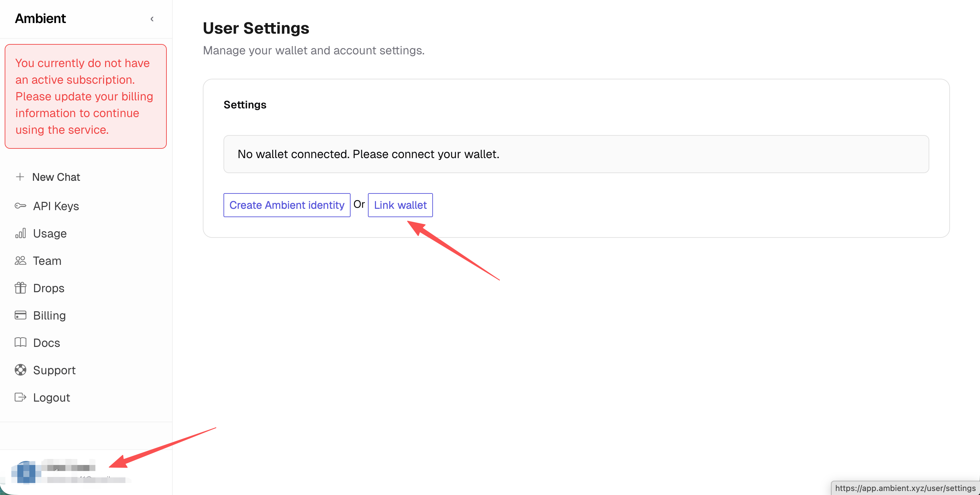The image size is (980, 495).
Task: Select Usage in the sidebar
Action: [x=50, y=233]
